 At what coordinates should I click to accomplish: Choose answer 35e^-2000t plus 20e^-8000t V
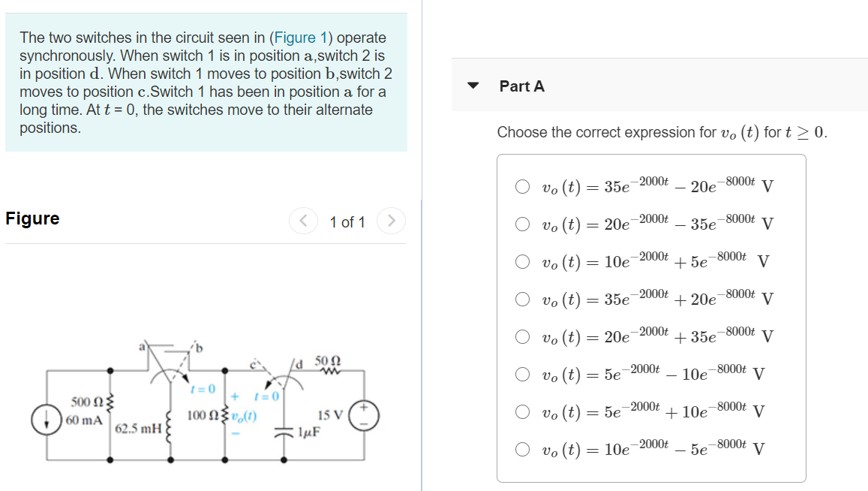[522, 299]
